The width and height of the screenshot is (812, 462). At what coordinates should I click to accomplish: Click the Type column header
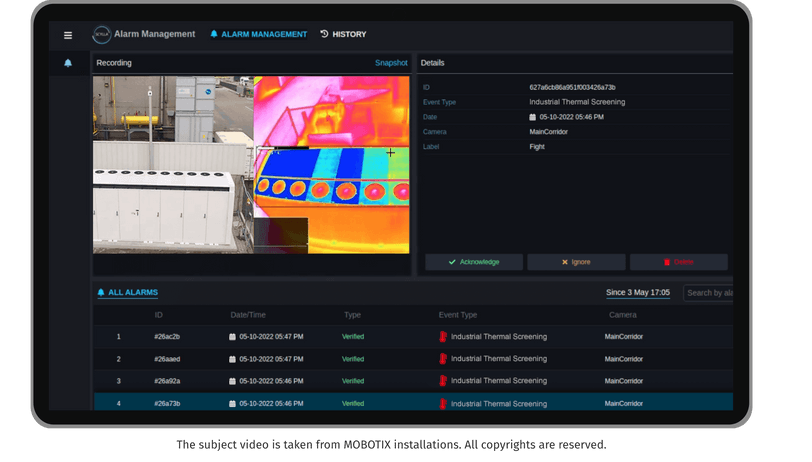coord(352,315)
